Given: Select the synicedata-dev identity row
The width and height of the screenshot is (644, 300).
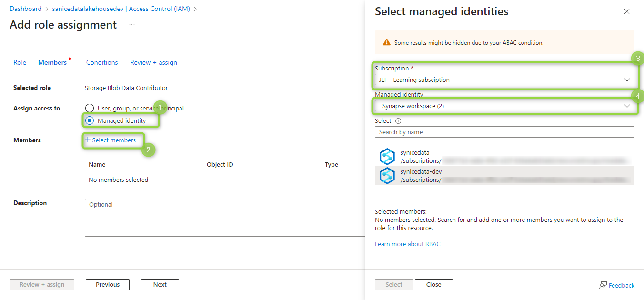Looking at the screenshot, I should pos(504,175).
